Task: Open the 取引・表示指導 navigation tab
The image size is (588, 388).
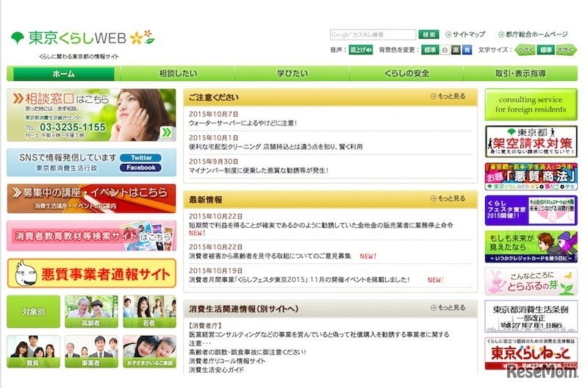Action: click(520, 73)
